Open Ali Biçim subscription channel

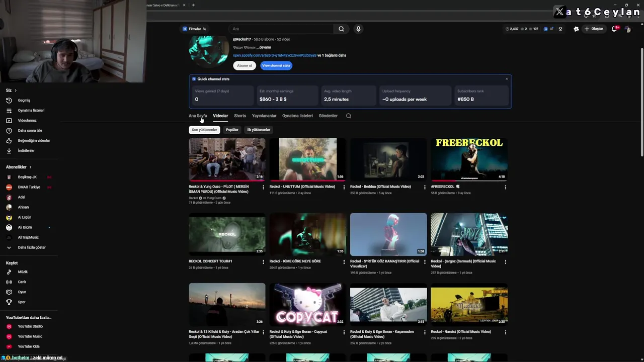(25, 227)
